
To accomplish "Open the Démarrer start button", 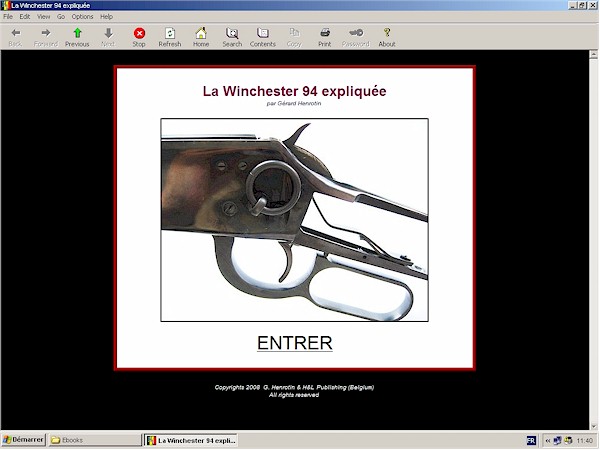I will [x=24, y=440].
